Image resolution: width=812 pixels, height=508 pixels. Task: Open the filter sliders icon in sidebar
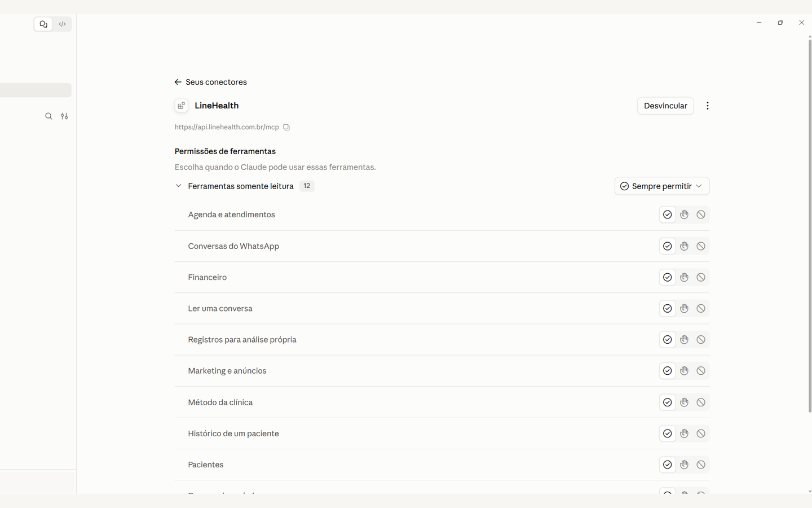(x=64, y=116)
